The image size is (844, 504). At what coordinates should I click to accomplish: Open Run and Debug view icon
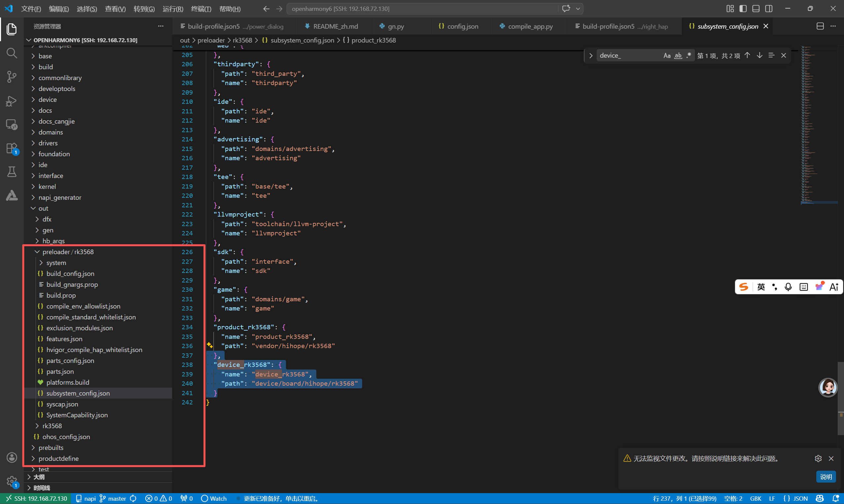[x=12, y=101]
